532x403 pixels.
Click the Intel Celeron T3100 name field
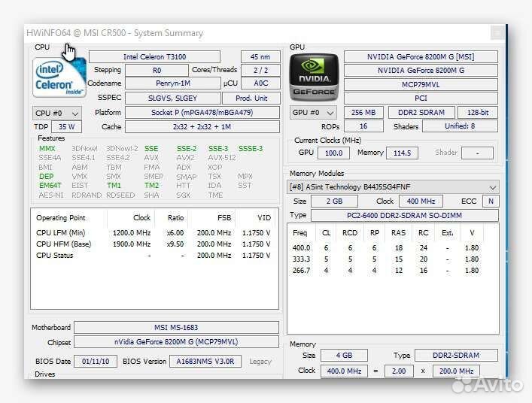(154, 57)
